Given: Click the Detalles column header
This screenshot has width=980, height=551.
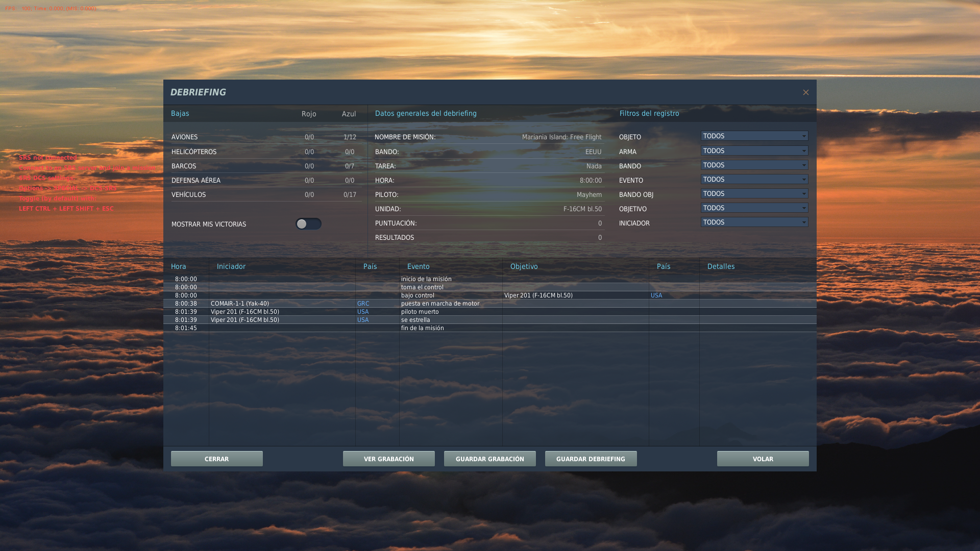Looking at the screenshot, I should [721, 267].
